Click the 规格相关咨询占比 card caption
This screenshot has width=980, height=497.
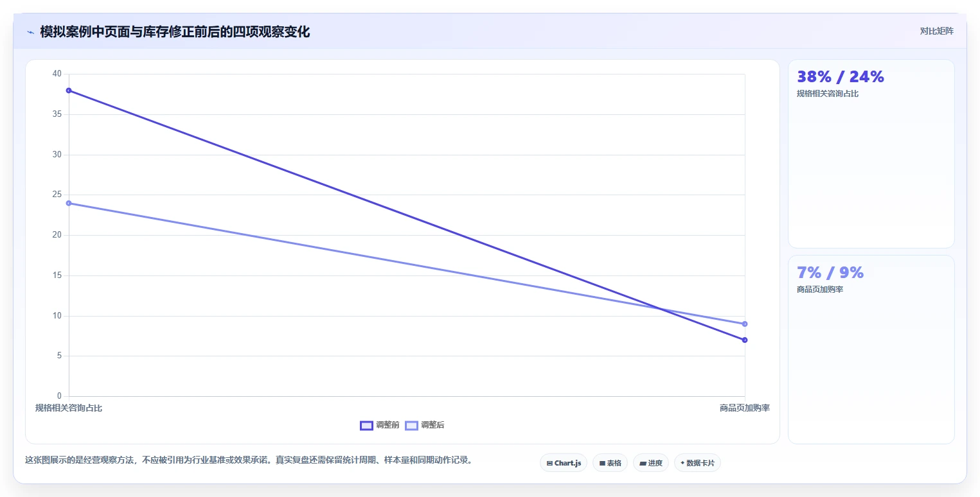click(828, 94)
